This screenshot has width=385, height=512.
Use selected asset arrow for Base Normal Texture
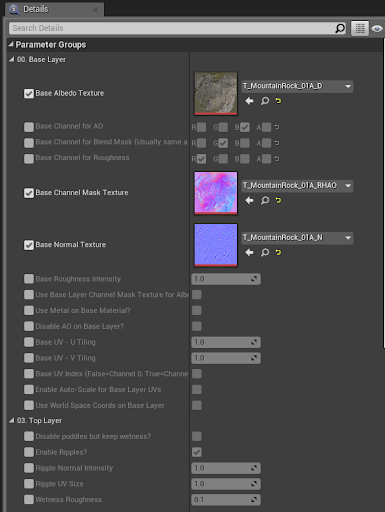pyautogui.click(x=249, y=252)
